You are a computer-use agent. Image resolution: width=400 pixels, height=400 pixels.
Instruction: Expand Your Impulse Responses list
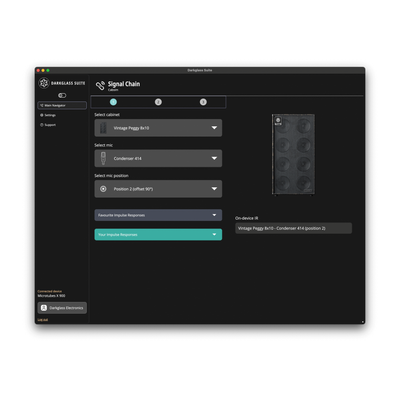pos(158,234)
